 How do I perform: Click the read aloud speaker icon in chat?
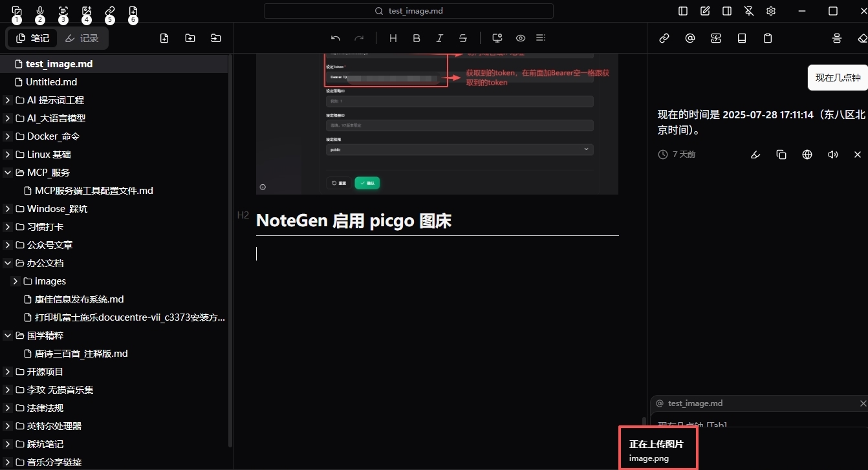[x=832, y=155]
